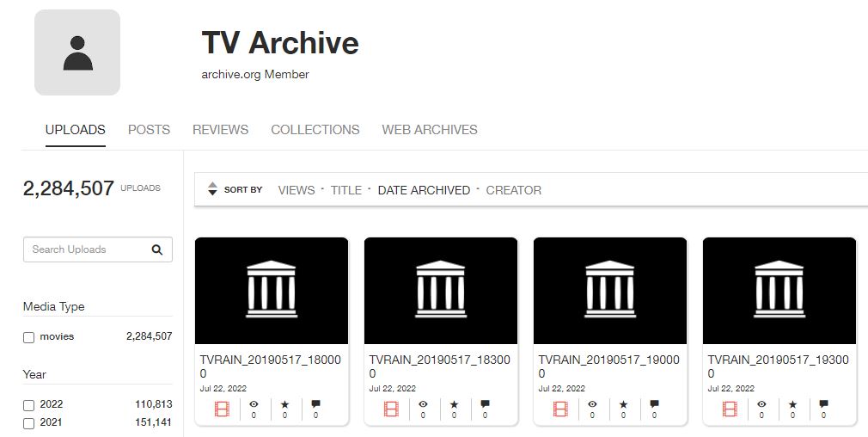This screenshot has height=437, width=868.
Task: Click favorites star on TVRAIN_20190517_190000 card
Action: [x=624, y=404]
